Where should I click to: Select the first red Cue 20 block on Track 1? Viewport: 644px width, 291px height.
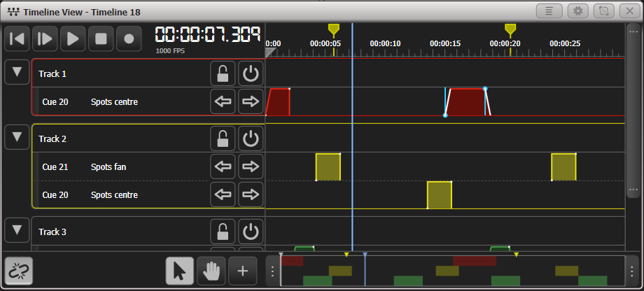click(x=279, y=102)
